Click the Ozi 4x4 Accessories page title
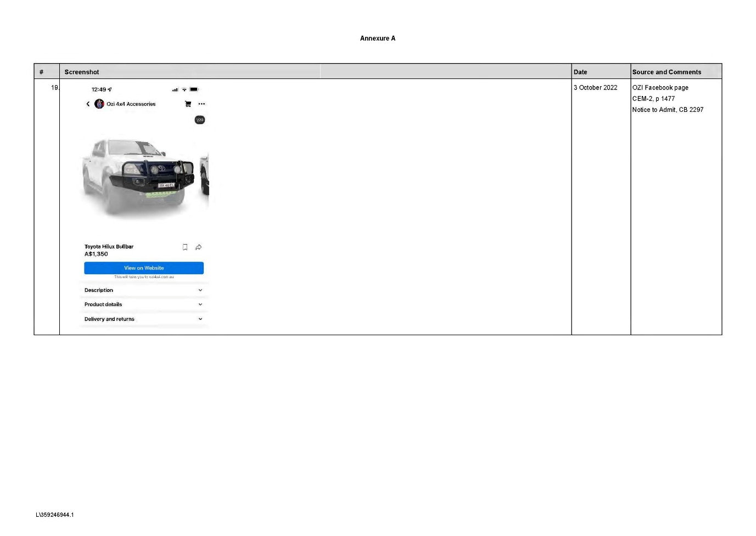756x536 pixels. pyautogui.click(x=131, y=104)
